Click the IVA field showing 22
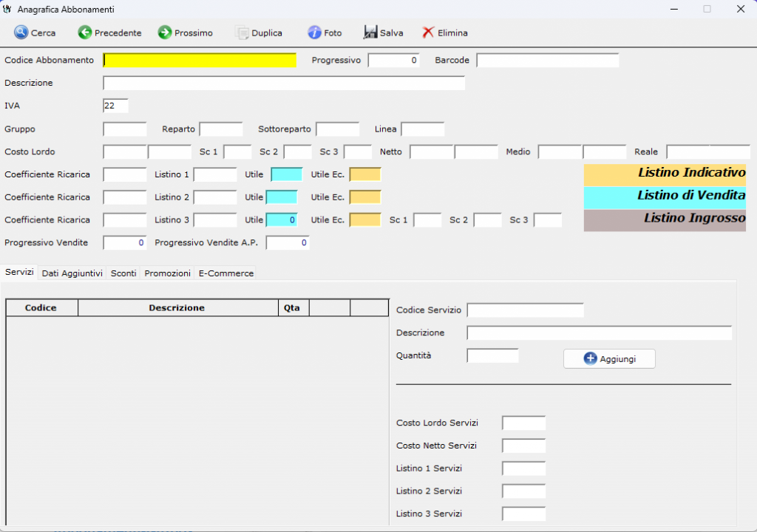This screenshot has width=757, height=532. [x=115, y=106]
